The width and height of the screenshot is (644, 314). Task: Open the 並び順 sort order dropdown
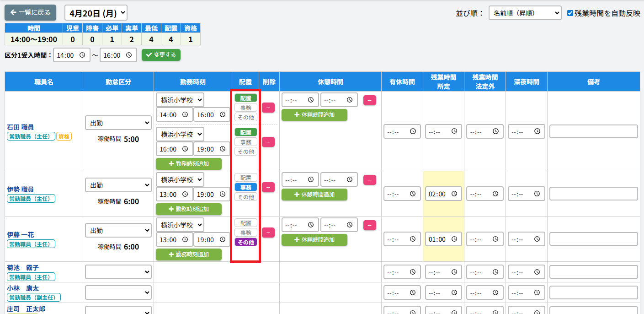click(x=525, y=13)
